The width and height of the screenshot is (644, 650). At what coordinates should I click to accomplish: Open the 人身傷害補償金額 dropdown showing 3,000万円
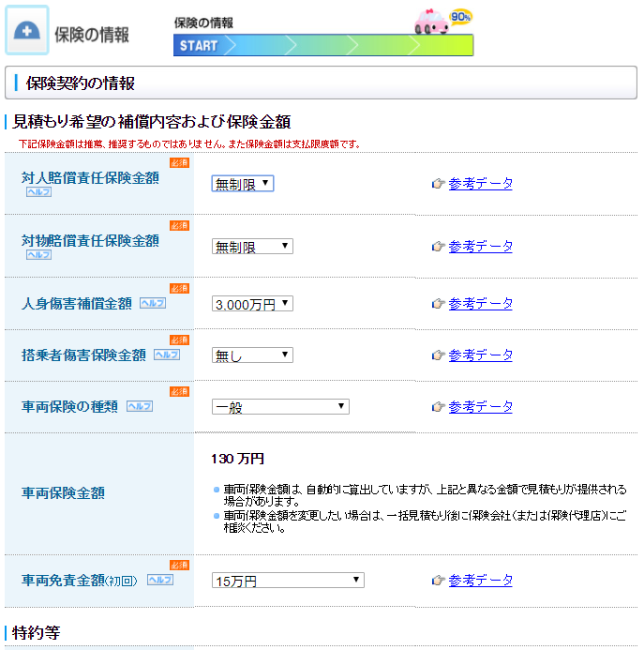252,304
